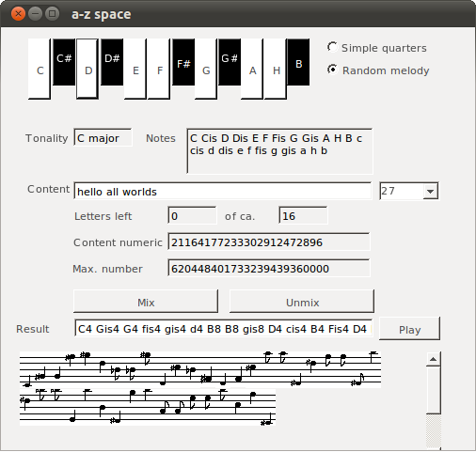Click the C# black piano key
476x452 pixels.
click(64, 62)
